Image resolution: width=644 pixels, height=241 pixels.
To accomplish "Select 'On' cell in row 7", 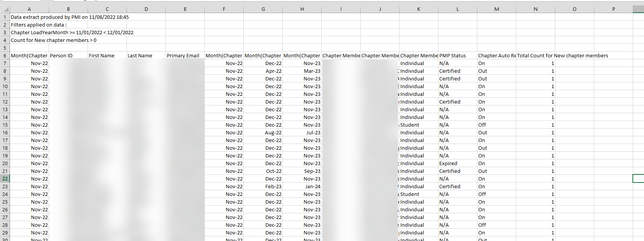I will pos(497,63).
